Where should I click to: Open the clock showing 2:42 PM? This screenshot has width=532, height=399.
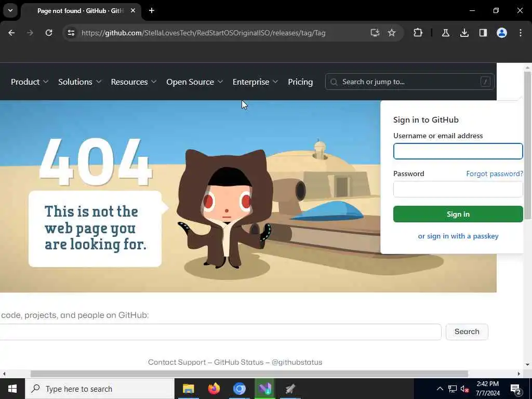[x=487, y=389]
